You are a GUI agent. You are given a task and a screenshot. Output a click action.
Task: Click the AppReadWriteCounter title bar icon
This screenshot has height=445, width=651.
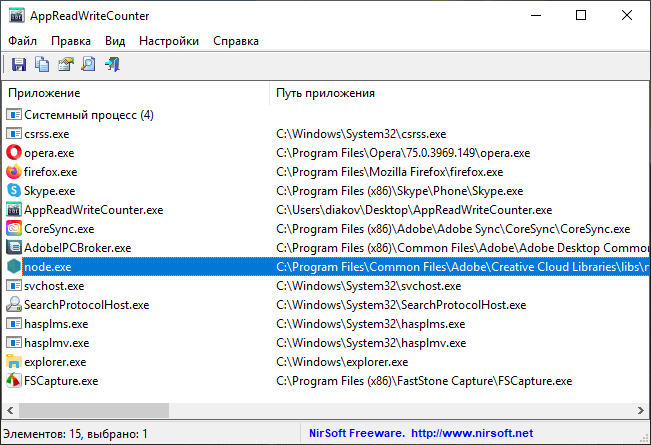(16, 16)
